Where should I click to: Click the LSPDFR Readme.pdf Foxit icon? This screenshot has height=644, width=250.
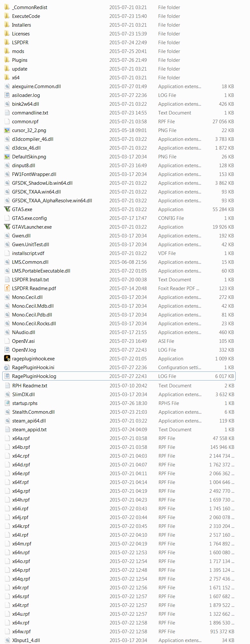(x=7, y=288)
